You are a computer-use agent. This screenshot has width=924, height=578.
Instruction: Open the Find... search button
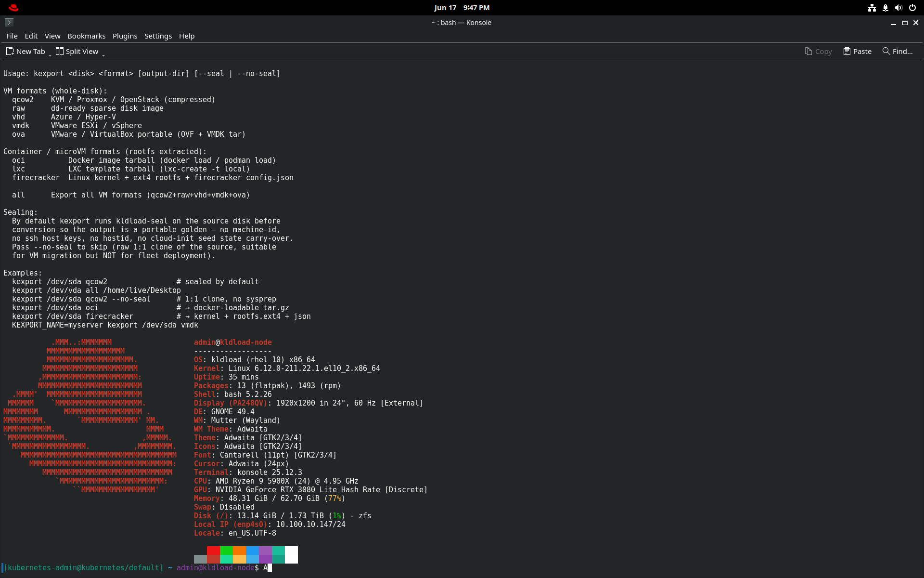point(898,51)
